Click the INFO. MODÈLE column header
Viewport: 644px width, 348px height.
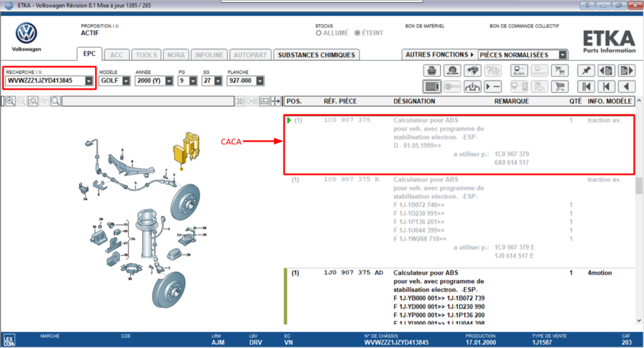[x=609, y=101]
